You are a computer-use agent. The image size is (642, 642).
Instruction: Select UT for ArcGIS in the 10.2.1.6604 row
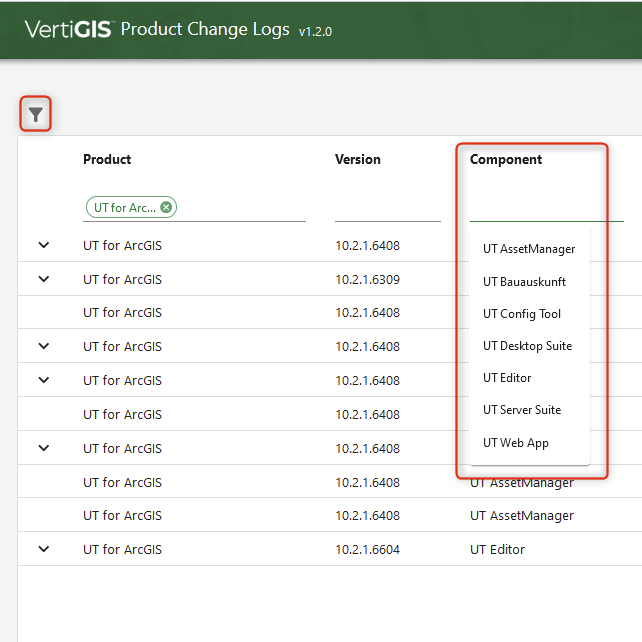122,549
